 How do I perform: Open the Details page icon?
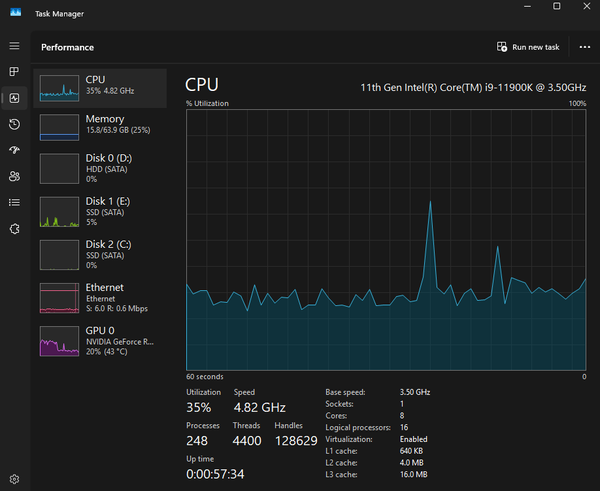click(14, 202)
